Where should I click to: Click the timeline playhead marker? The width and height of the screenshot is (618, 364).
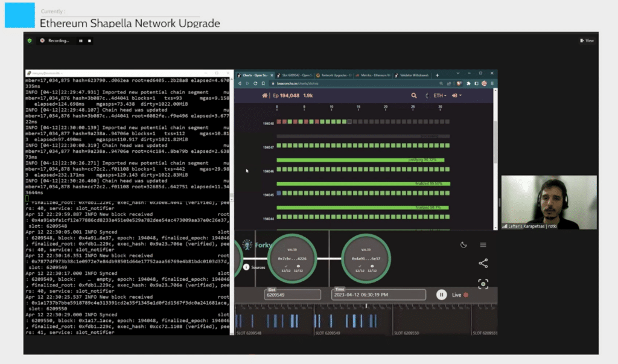click(x=366, y=305)
